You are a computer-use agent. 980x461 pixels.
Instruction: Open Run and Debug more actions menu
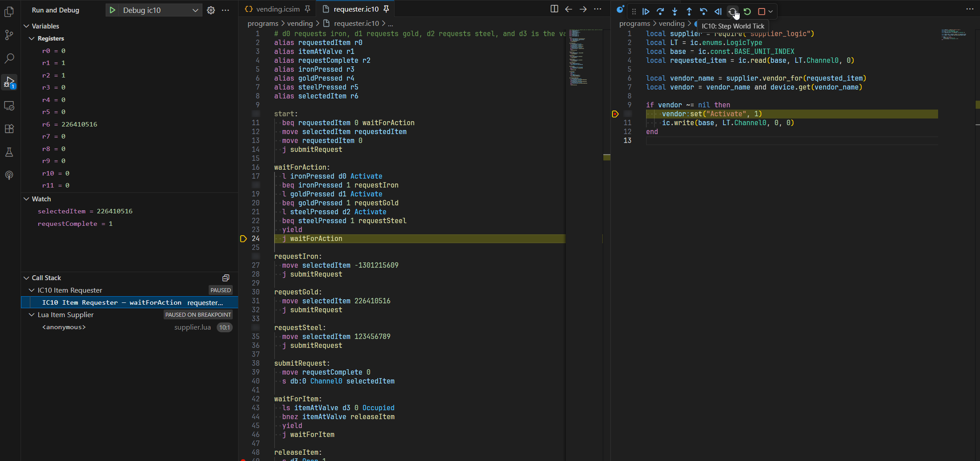(x=226, y=10)
